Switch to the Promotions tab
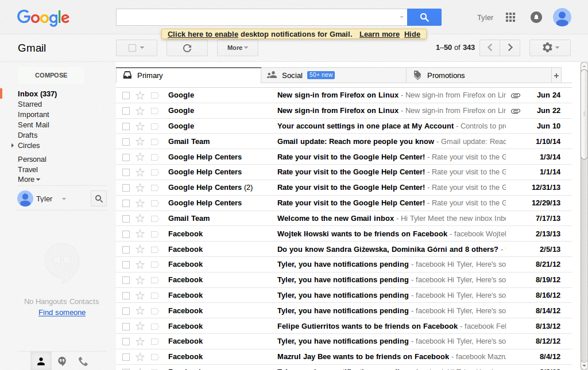Screen dimensions: 588x370 tap(478, 76)
